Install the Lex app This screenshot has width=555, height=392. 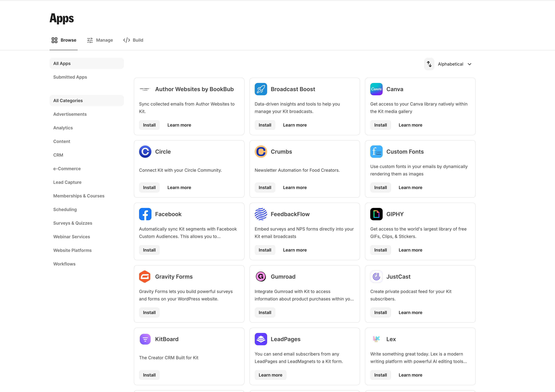(380, 375)
